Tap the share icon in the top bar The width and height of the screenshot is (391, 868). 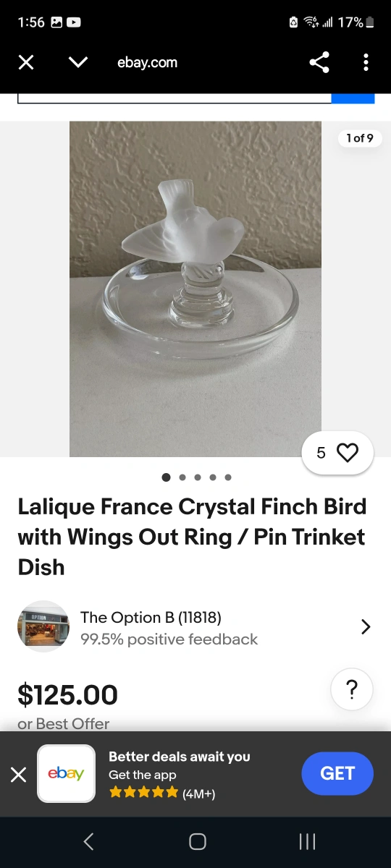tap(319, 62)
